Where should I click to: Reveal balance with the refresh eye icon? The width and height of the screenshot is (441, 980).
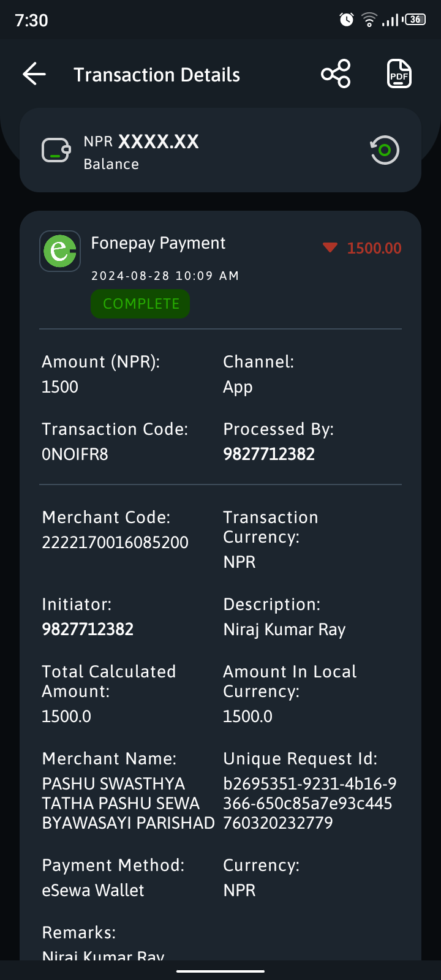[384, 150]
